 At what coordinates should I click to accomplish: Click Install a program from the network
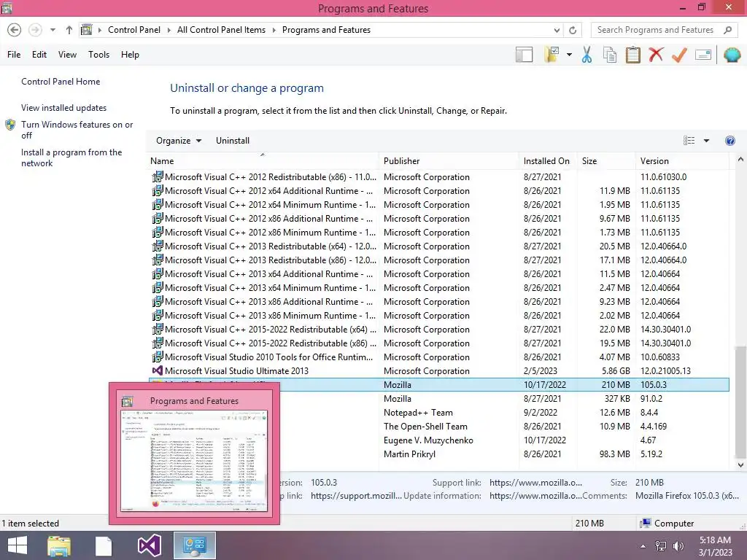(x=71, y=157)
